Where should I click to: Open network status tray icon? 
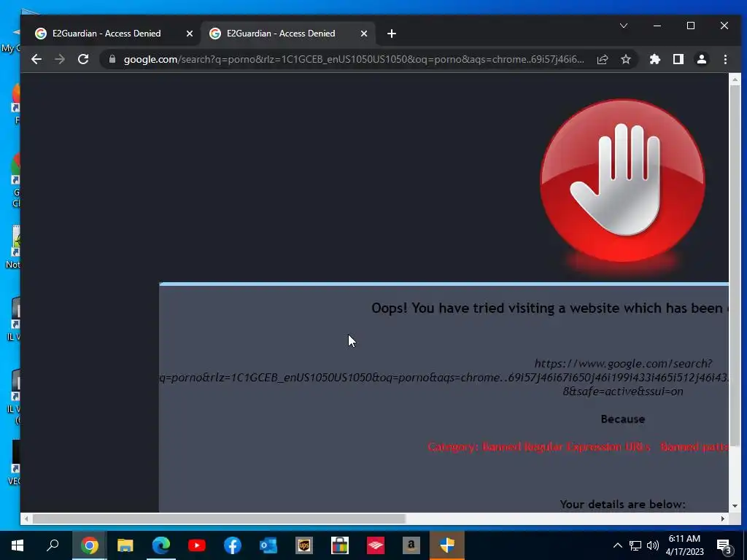635,545
